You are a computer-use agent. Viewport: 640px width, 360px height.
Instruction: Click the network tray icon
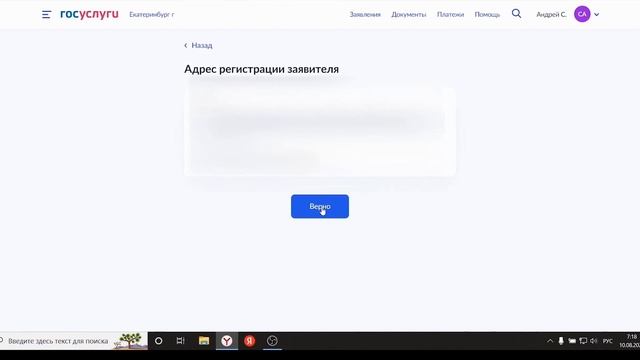tap(583, 341)
